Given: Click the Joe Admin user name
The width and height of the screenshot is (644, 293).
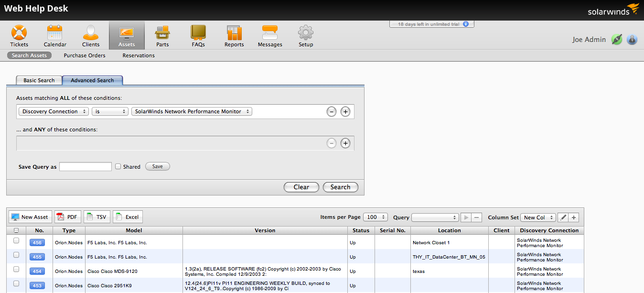Looking at the screenshot, I should coord(589,40).
